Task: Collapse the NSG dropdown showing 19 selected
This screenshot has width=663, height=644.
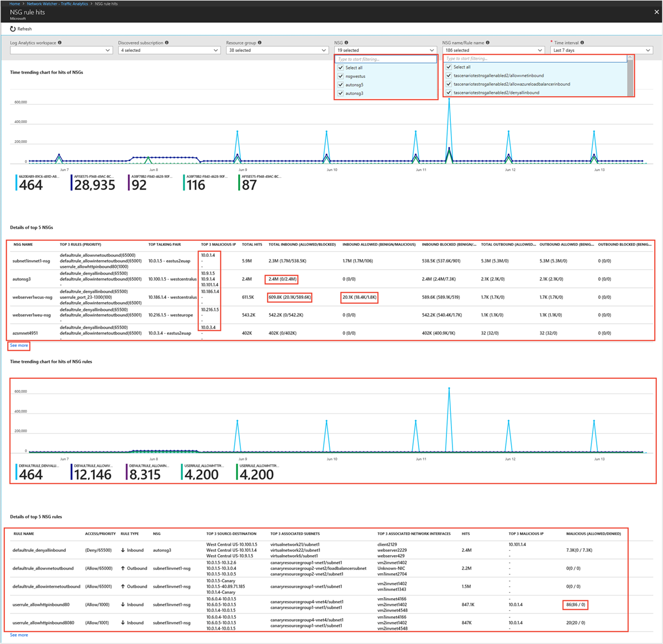Action: (x=385, y=50)
